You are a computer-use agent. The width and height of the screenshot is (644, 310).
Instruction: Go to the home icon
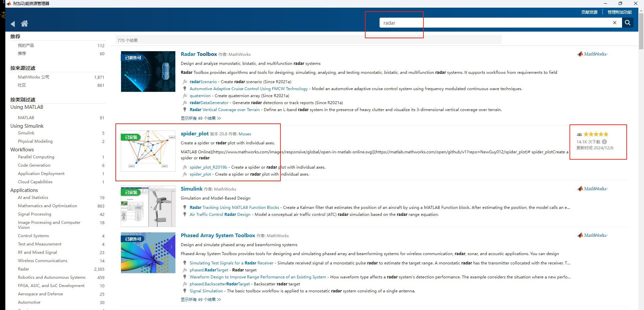(x=24, y=23)
